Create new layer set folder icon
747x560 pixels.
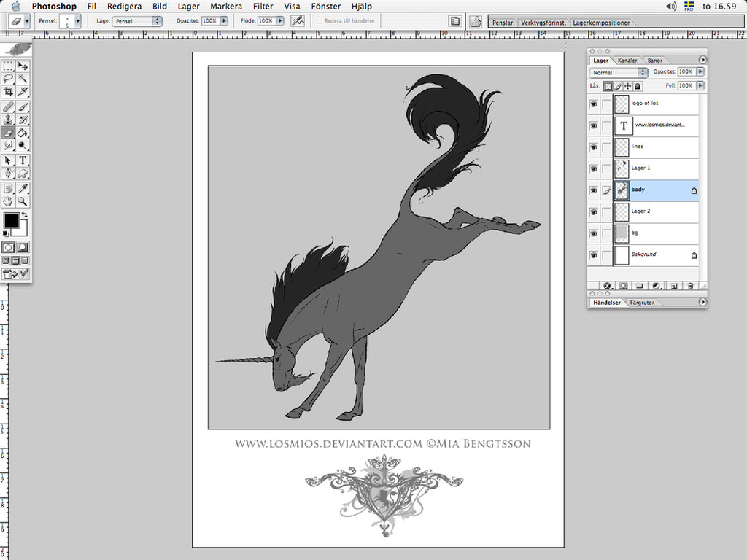(639, 286)
